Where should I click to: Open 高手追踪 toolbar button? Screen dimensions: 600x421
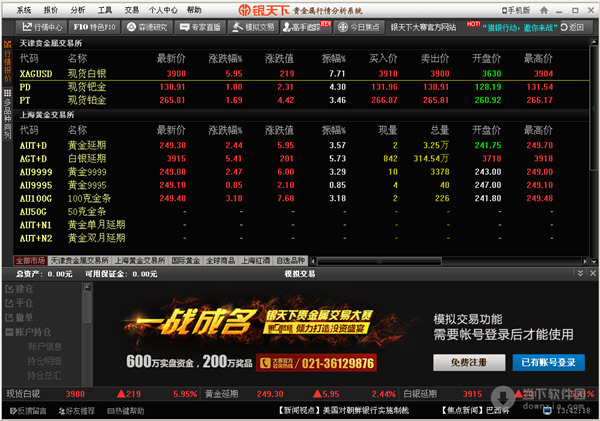click(306, 27)
